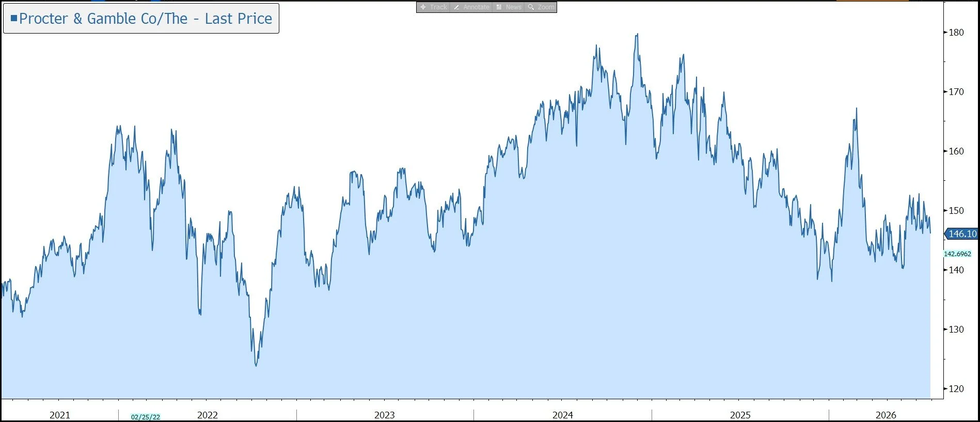The height and width of the screenshot is (422, 980).
Task: Show News on the chart toolbar
Action: (x=509, y=7)
